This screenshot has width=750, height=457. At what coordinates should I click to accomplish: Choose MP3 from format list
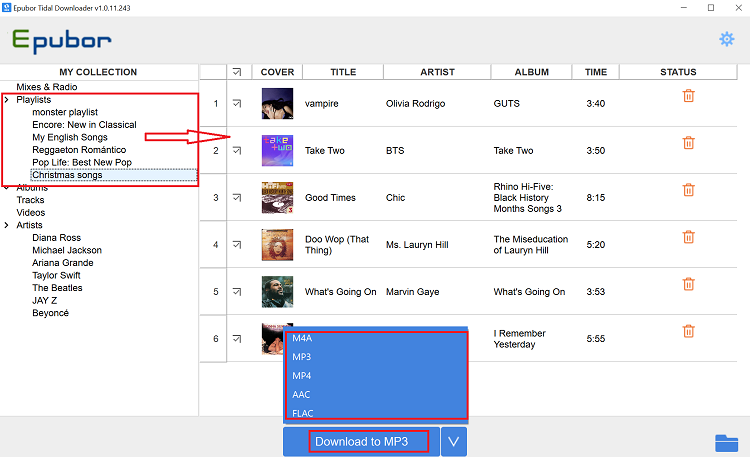(x=375, y=357)
